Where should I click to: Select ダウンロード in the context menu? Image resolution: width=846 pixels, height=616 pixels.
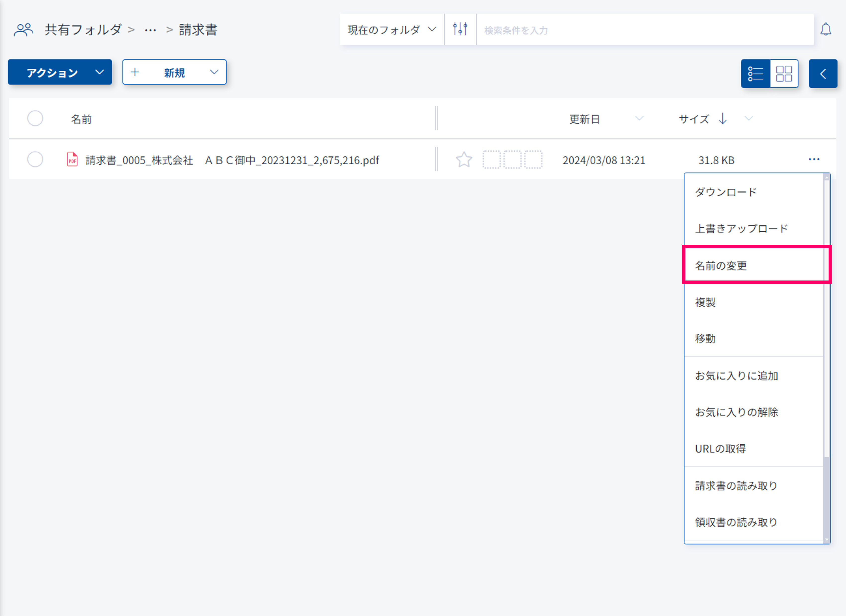[x=725, y=192]
